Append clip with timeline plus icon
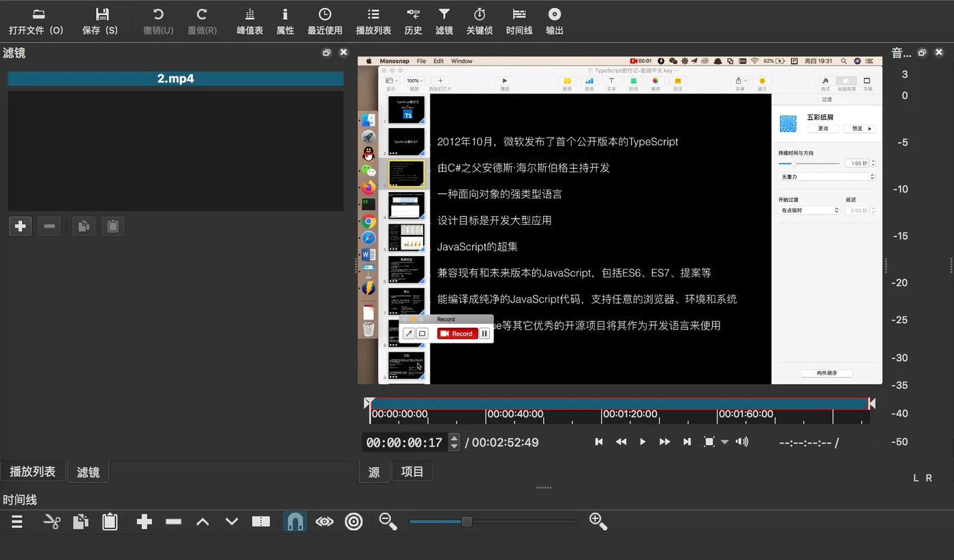Screen dimensions: 954x560 [144, 522]
